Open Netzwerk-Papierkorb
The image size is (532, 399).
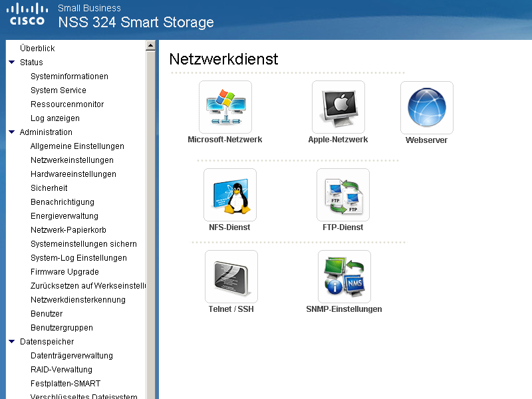click(68, 230)
